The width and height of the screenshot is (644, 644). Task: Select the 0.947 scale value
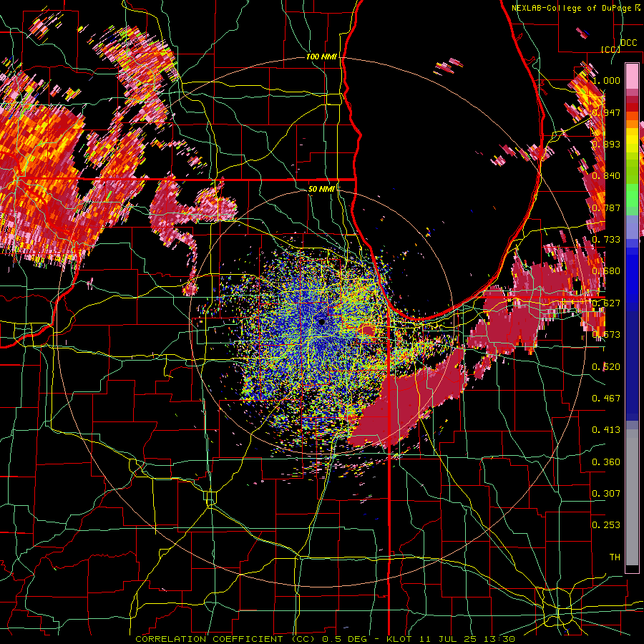click(x=606, y=112)
